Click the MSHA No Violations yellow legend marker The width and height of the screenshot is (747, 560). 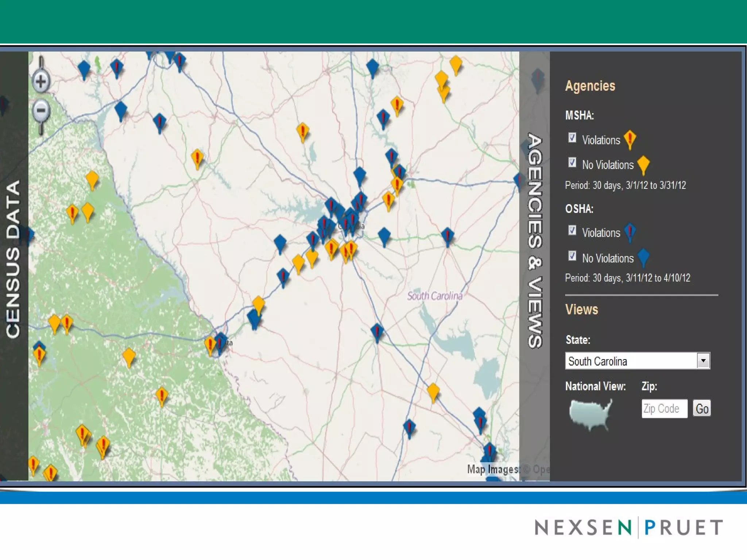coord(643,164)
